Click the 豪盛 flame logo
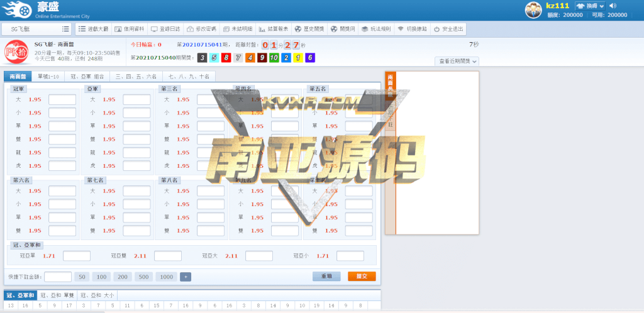The width and height of the screenshot is (644, 313). 17,10
